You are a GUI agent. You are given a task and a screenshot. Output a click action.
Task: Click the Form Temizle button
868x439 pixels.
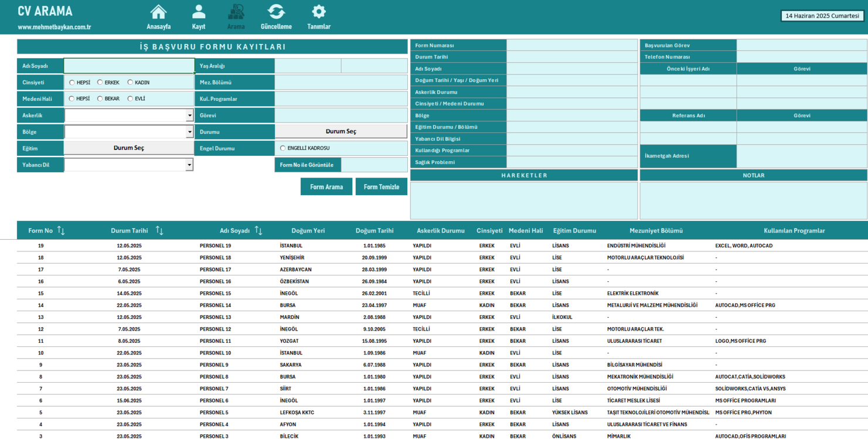pos(382,187)
